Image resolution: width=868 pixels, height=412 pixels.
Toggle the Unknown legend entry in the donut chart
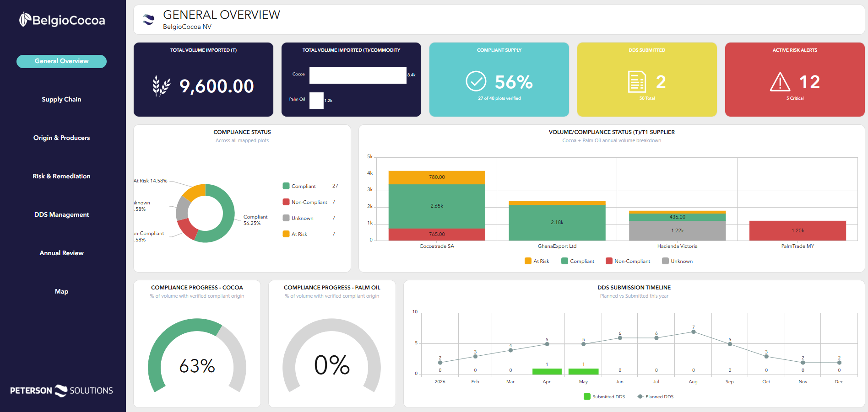298,218
